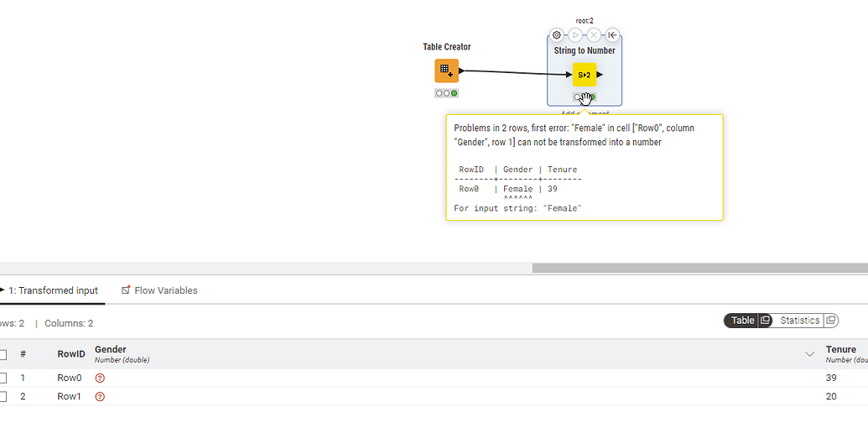Viewport: 868px width, 428px height.
Task: Click missing value icon in Row1 Gender
Action: [x=100, y=397]
